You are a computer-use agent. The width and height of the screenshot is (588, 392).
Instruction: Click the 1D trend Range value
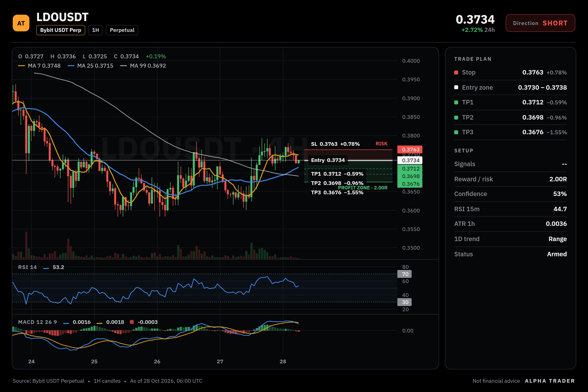[x=558, y=239]
